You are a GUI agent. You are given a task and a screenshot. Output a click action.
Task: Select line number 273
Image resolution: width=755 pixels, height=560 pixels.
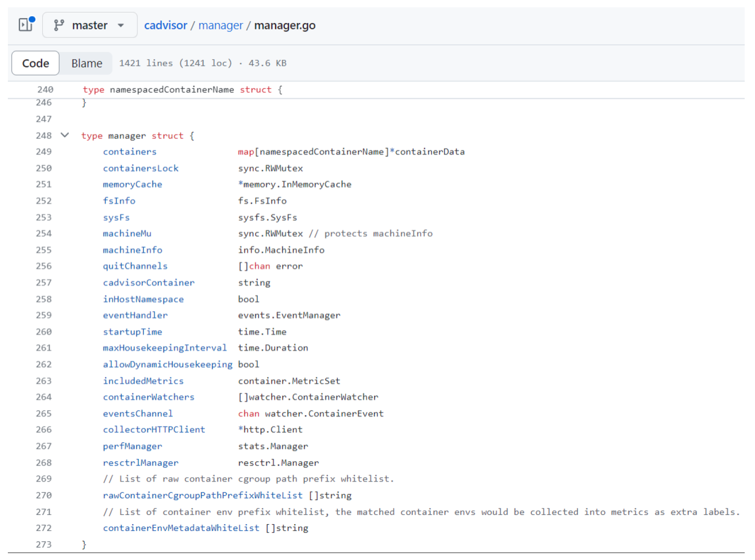[x=44, y=544]
